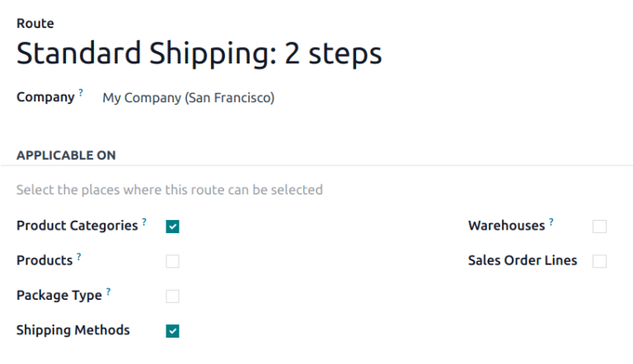Click the route name 'Standard Shipping: 2 steps'
The image size is (633, 364).
click(199, 54)
